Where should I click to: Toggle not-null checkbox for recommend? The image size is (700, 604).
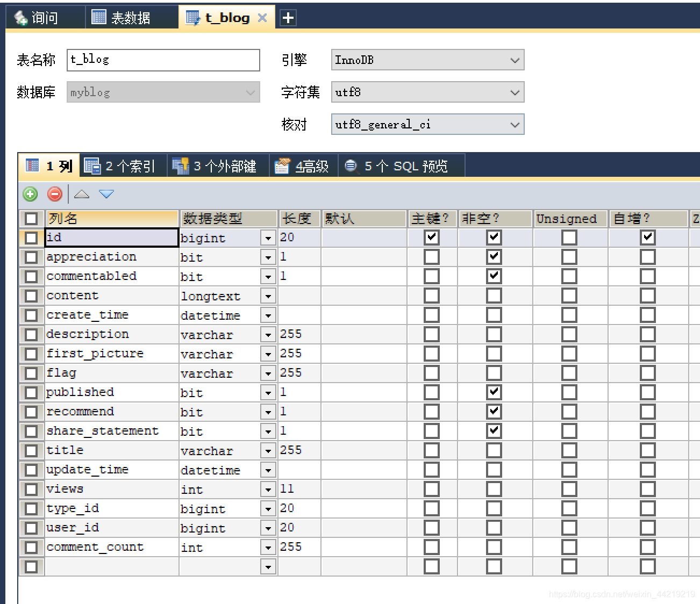(x=494, y=412)
